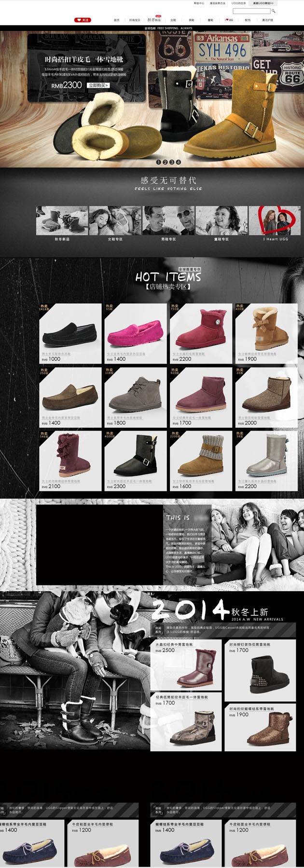Go to 女鞋 women's shoes menu
The height and width of the screenshot is (868, 304).
pyautogui.click(x=173, y=20)
